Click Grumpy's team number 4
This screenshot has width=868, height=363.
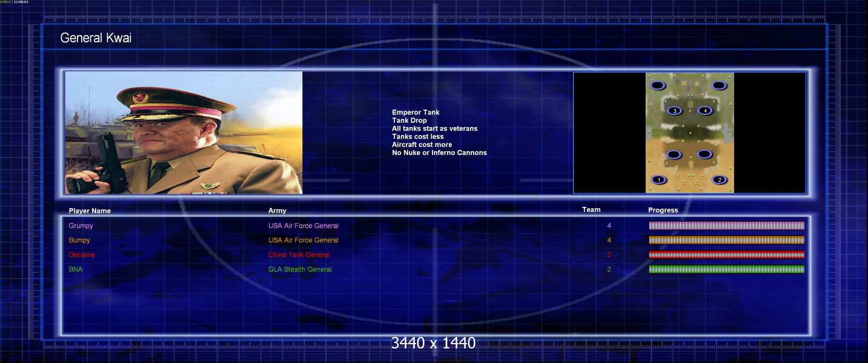coord(609,226)
